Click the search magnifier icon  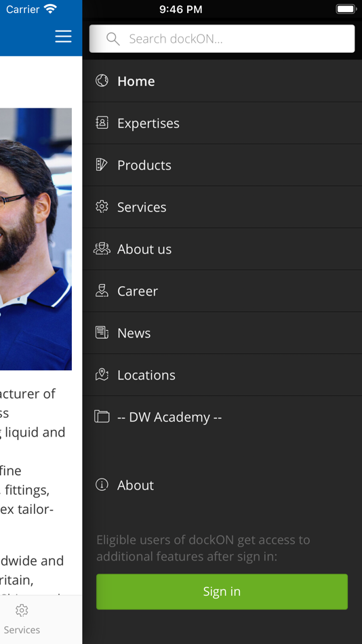113,39
